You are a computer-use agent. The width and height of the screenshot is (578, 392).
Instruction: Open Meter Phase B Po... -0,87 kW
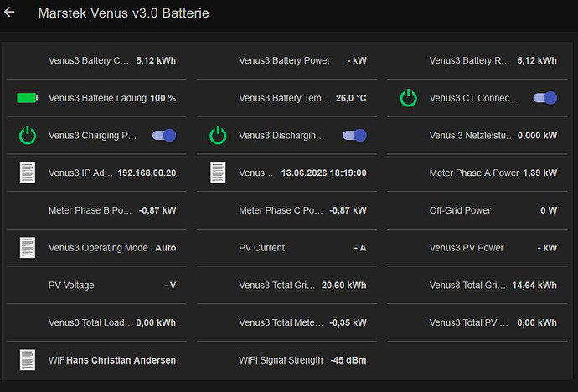tap(96, 210)
